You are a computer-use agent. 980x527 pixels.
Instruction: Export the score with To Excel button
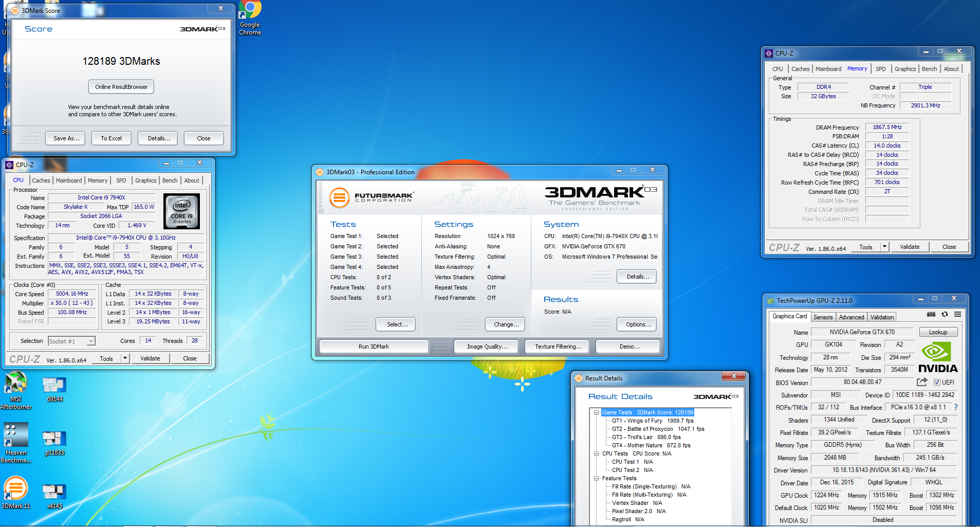[112, 138]
